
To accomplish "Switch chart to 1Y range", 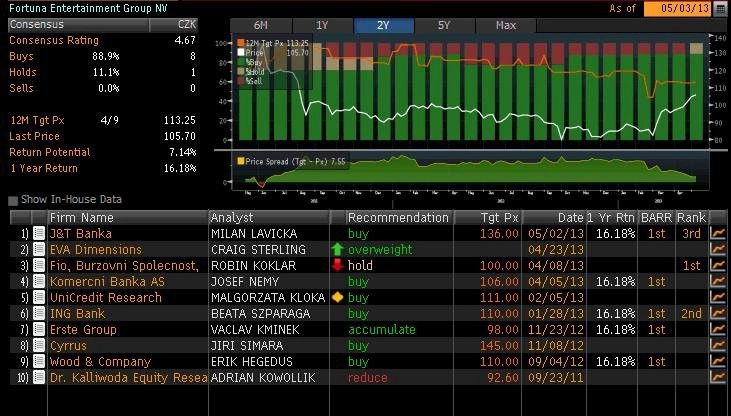I will click(x=322, y=25).
